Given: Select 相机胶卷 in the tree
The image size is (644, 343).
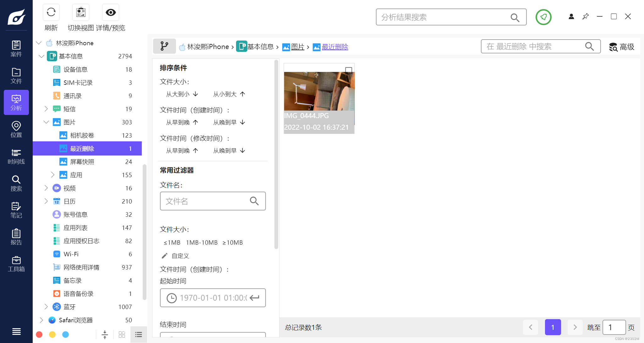Looking at the screenshot, I should click(x=82, y=135).
